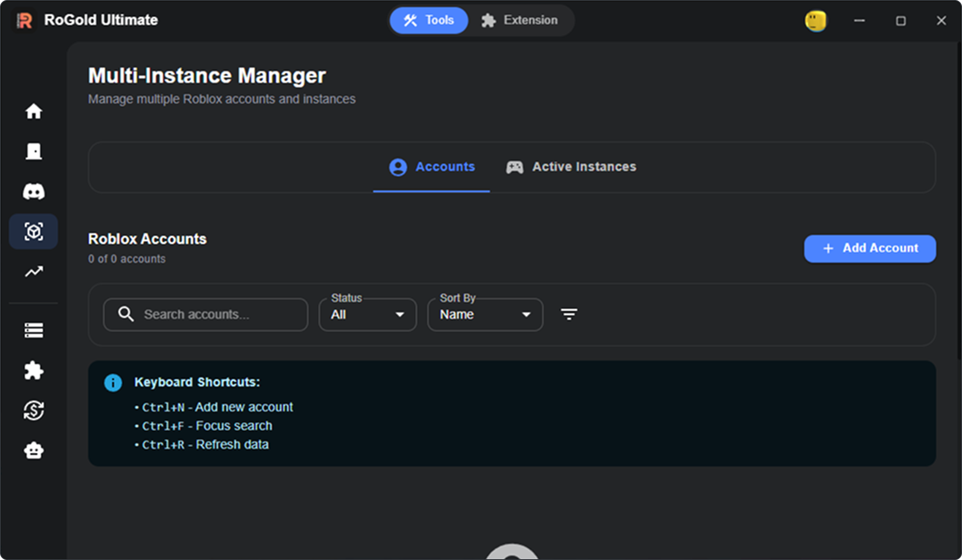Open the Status dropdown

[x=368, y=314]
